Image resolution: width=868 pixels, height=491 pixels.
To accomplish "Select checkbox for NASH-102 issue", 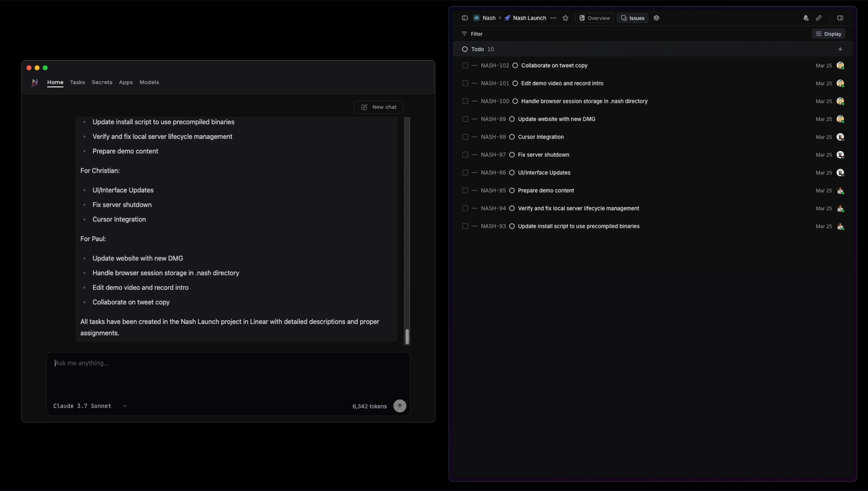I will point(465,66).
